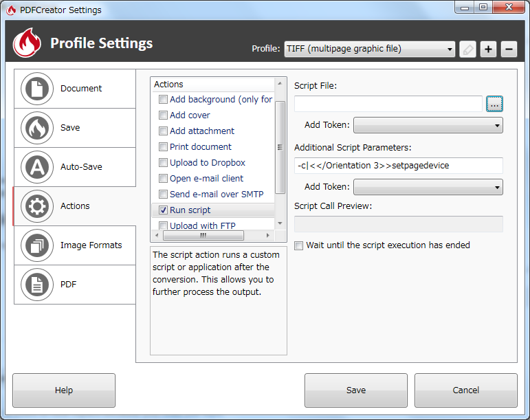Enable Upload with FTP checkbox
The image size is (530, 420).
click(x=163, y=225)
